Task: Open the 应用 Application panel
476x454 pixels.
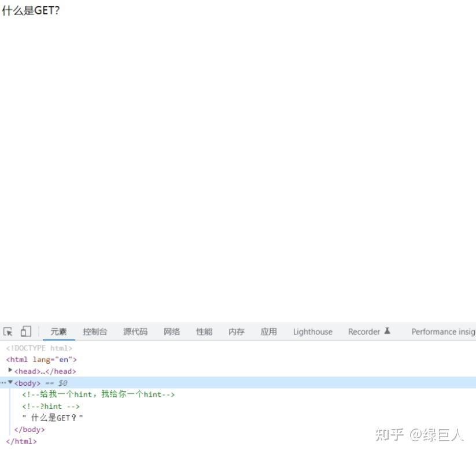Action: [268, 331]
